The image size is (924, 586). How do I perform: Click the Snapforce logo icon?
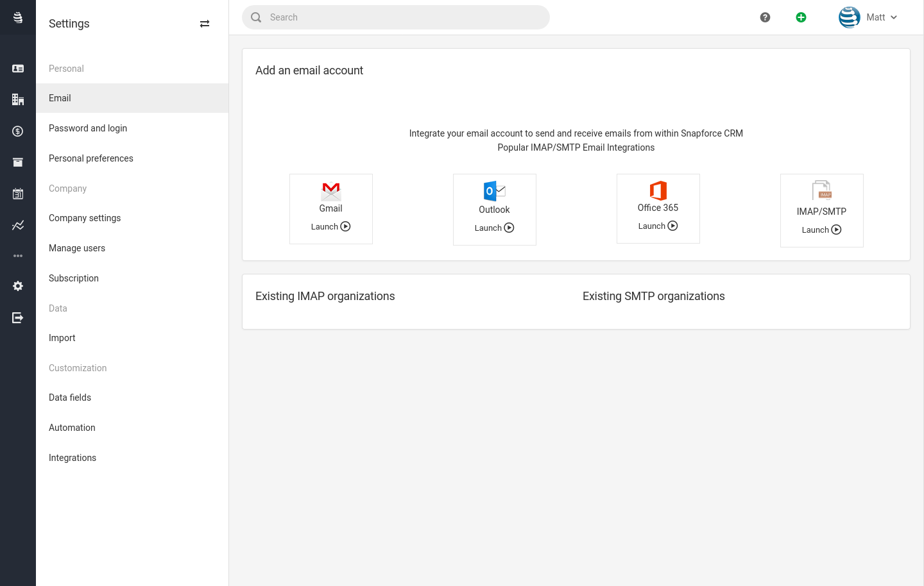[x=18, y=17]
